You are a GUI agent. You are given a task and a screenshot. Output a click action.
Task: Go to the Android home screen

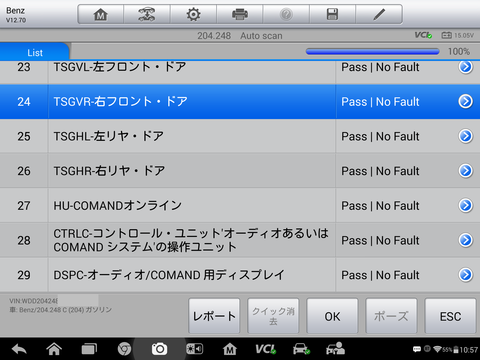pyautogui.click(x=54, y=349)
